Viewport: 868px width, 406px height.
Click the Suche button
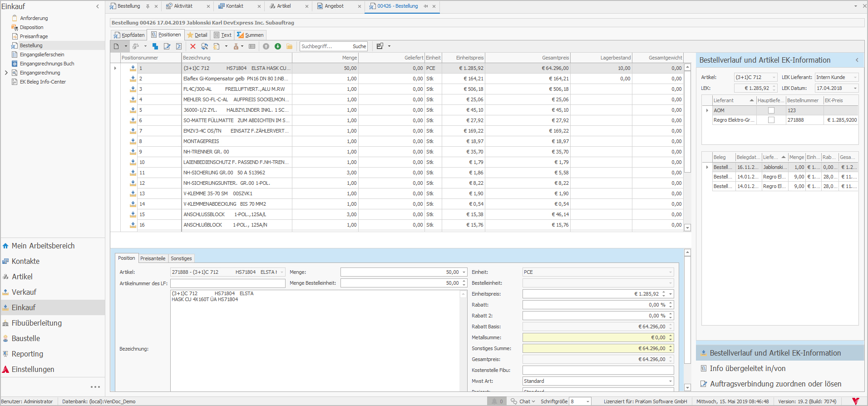359,46
